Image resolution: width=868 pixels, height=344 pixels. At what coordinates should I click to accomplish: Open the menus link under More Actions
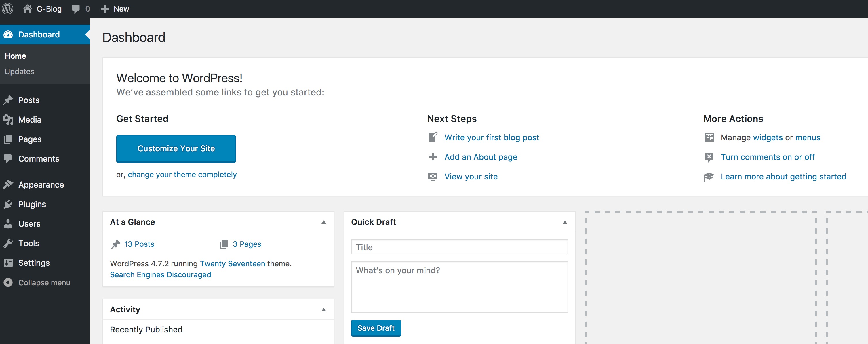click(x=807, y=137)
